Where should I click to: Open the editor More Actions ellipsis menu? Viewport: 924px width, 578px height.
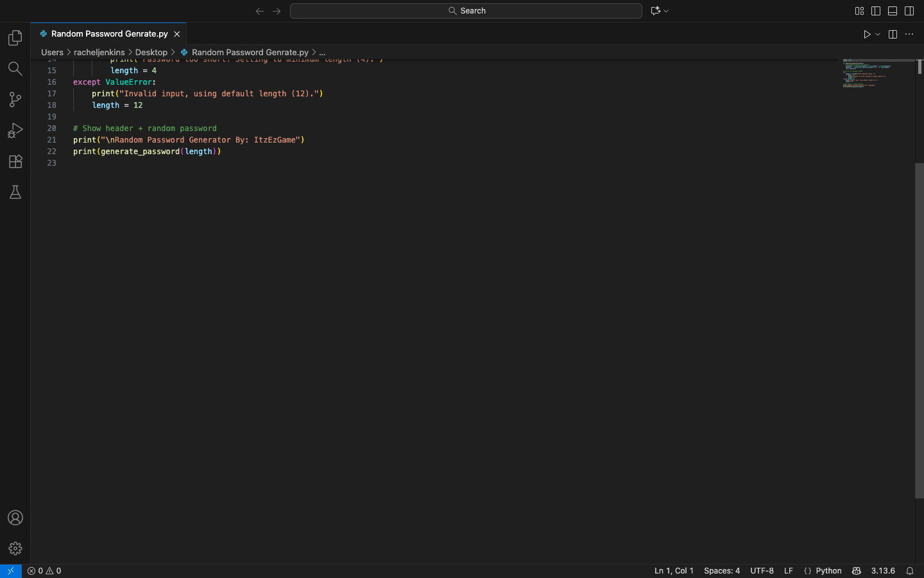909,35
